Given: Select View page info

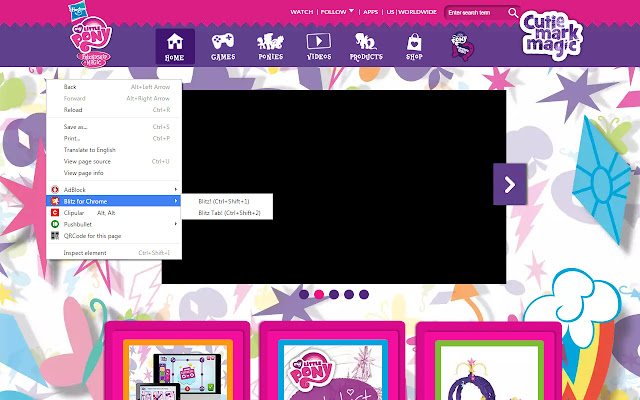Looking at the screenshot, I should point(114,173).
